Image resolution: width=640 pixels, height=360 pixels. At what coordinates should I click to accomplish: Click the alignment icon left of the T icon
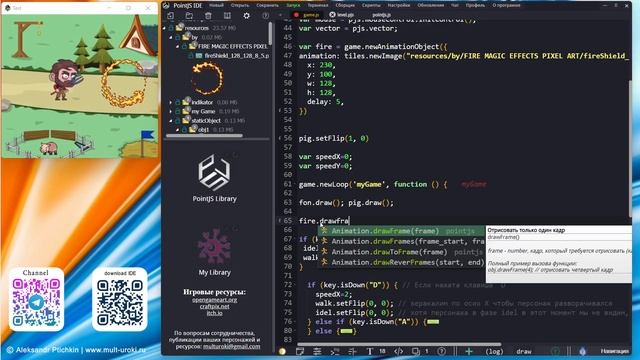coord(353,351)
